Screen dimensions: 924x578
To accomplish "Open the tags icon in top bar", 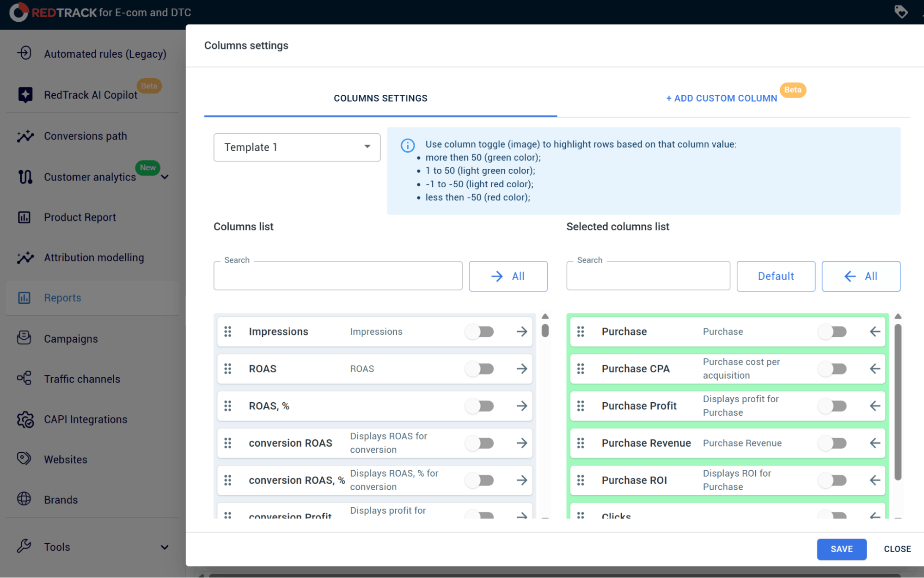I will [x=901, y=12].
